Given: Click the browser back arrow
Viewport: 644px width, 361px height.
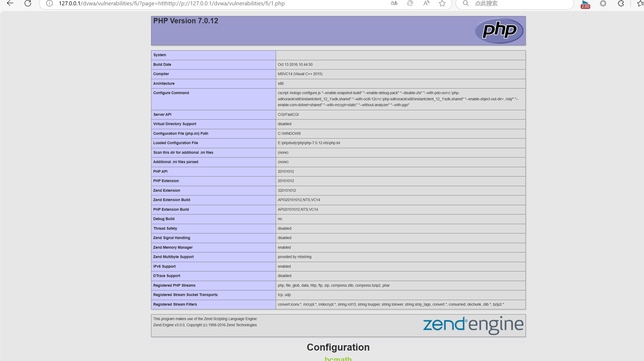Looking at the screenshot, I should tap(10, 3).
